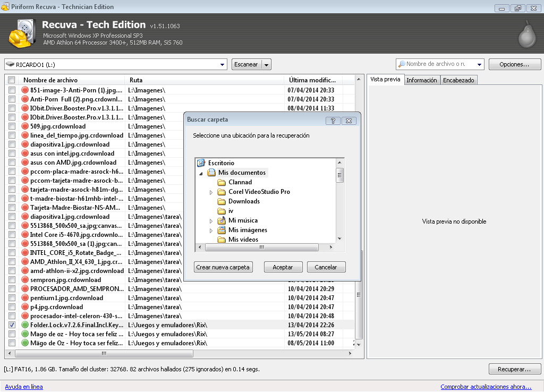This screenshot has height=392, width=544.
Task: Click the help question-mark button in Buscar carpeta
Action: (333, 121)
